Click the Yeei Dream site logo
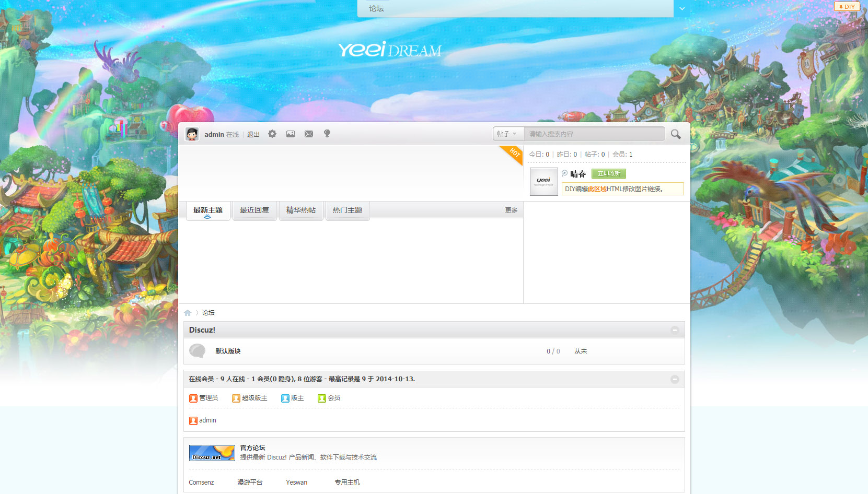The width and height of the screenshot is (868, 494). [390, 50]
